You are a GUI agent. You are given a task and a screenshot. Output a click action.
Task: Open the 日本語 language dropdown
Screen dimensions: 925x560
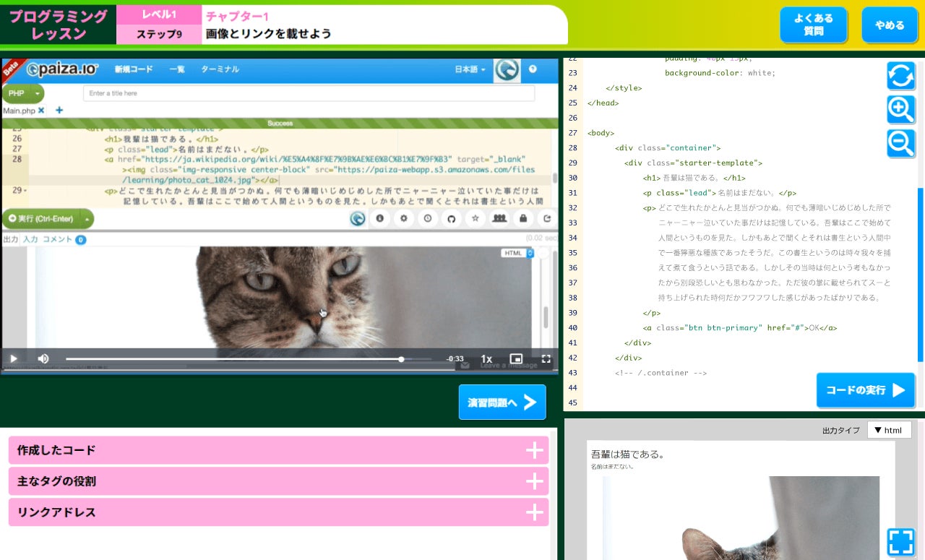pos(470,69)
